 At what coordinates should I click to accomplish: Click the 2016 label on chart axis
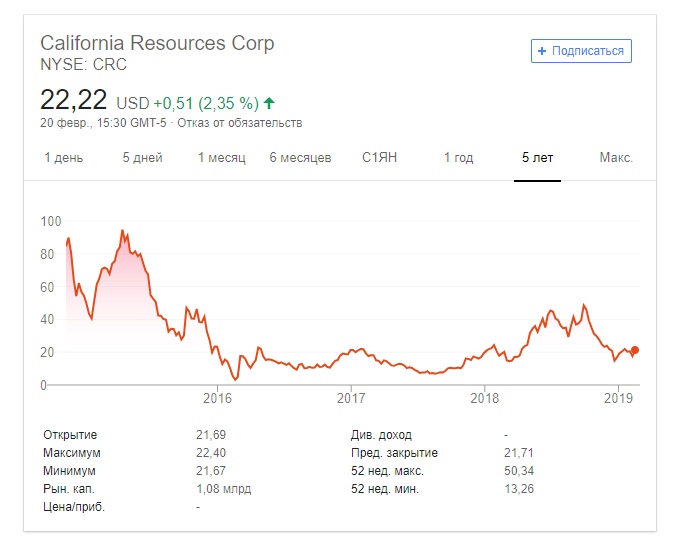click(x=217, y=399)
